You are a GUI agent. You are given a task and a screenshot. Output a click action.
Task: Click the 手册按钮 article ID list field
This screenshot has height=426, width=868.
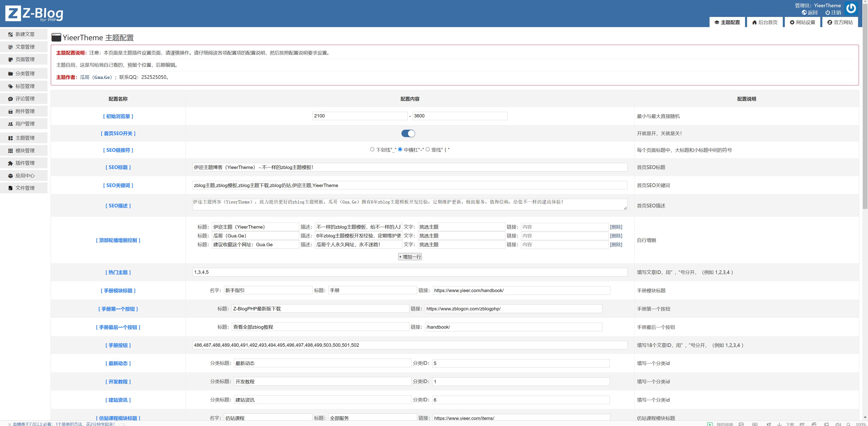click(410, 345)
